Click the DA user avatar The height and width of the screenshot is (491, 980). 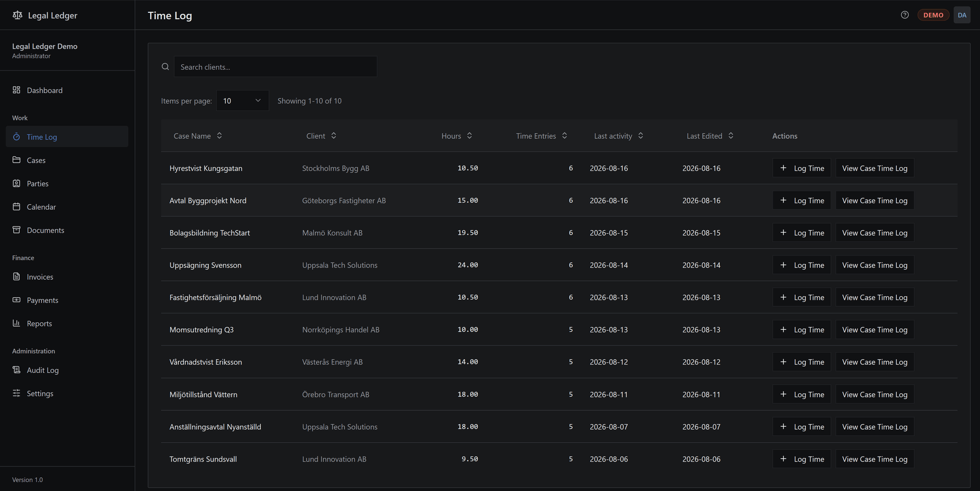(x=962, y=15)
